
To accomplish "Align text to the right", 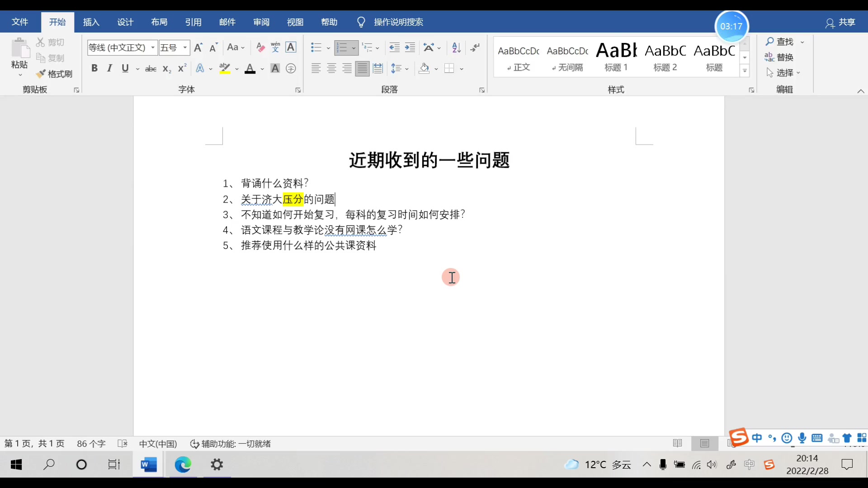I will [347, 69].
